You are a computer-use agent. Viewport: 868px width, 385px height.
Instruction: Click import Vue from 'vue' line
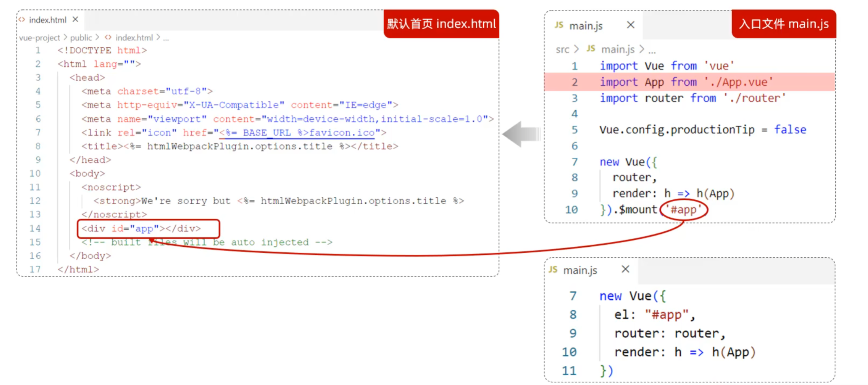pos(667,66)
